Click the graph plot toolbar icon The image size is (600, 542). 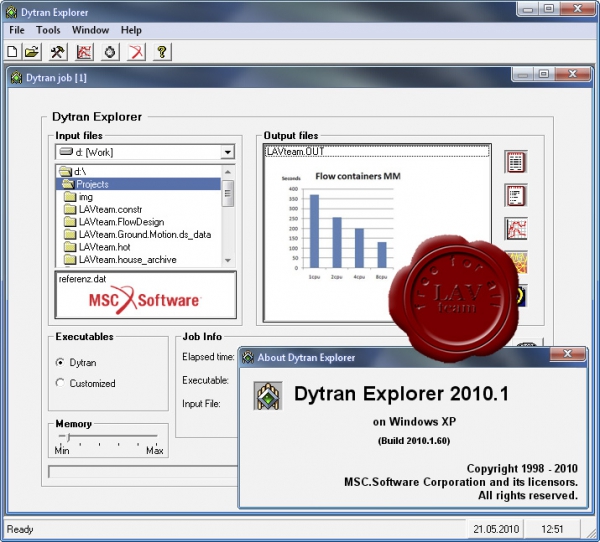point(84,52)
